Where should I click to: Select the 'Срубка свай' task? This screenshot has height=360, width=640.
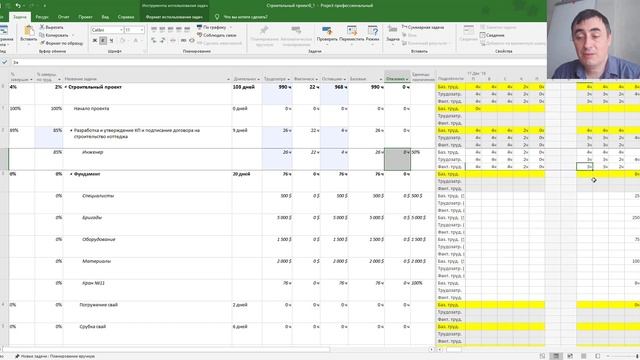click(x=93, y=327)
